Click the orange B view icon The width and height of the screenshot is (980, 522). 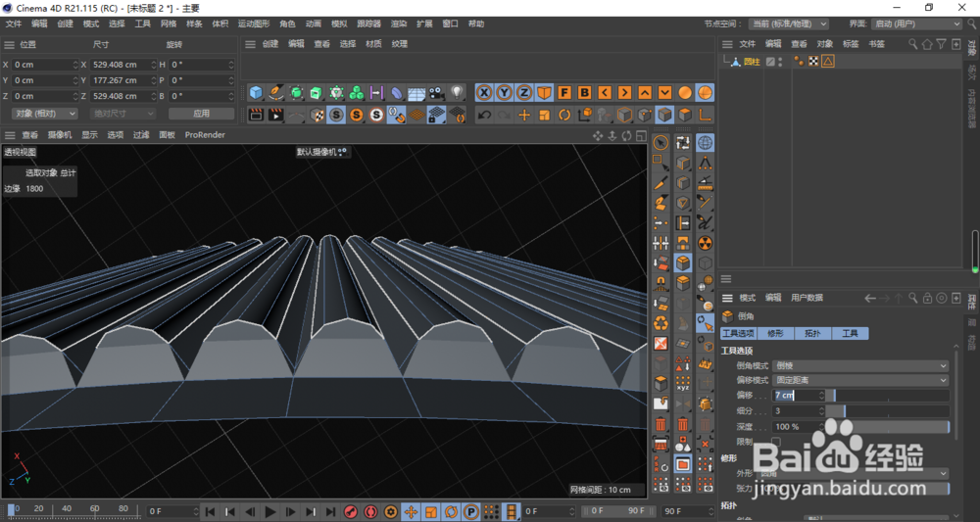pyautogui.click(x=584, y=93)
